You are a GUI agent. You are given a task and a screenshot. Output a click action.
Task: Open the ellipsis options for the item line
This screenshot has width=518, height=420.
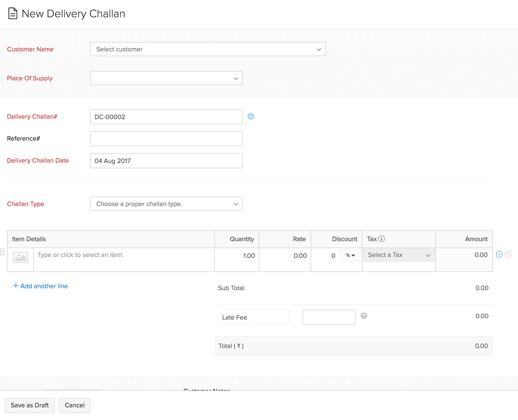(x=499, y=254)
